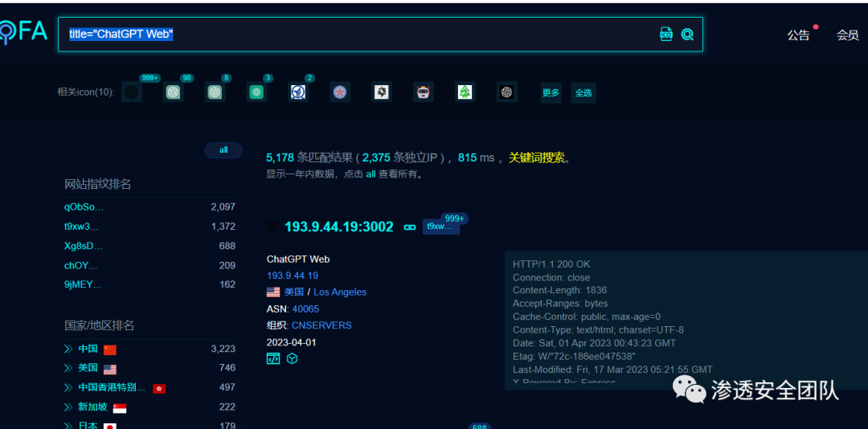This screenshot has height=429, width=868.
Task: Select the t9xw3… fingerprint row in ranking
Action: [149, 227]
